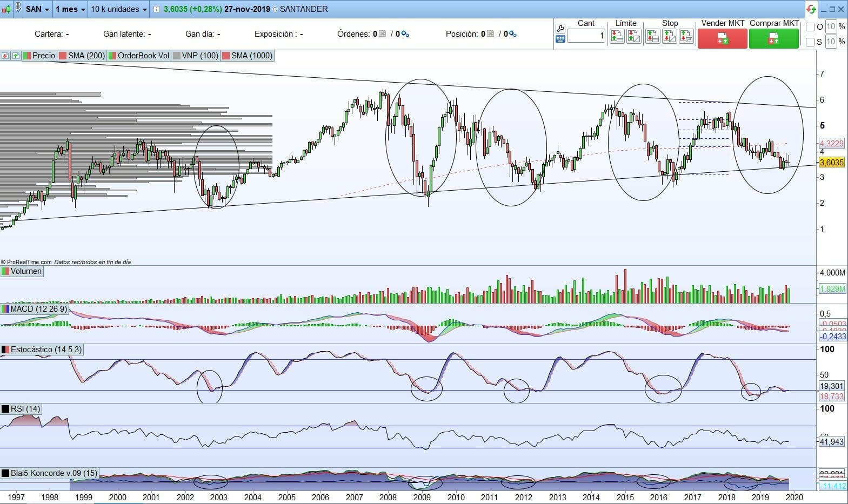Click the 3,6035 (+0,28%) price in title bar
The width and height of the screenshot is (848, 504).
tap(192, 9)
